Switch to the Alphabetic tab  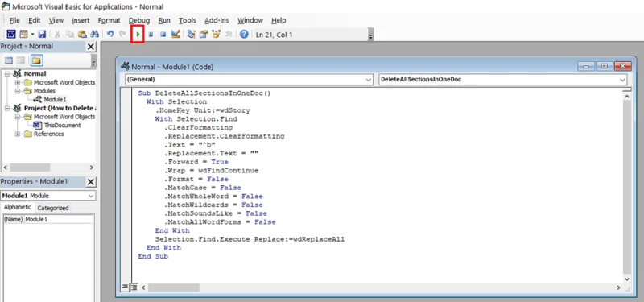click(17, 208)
